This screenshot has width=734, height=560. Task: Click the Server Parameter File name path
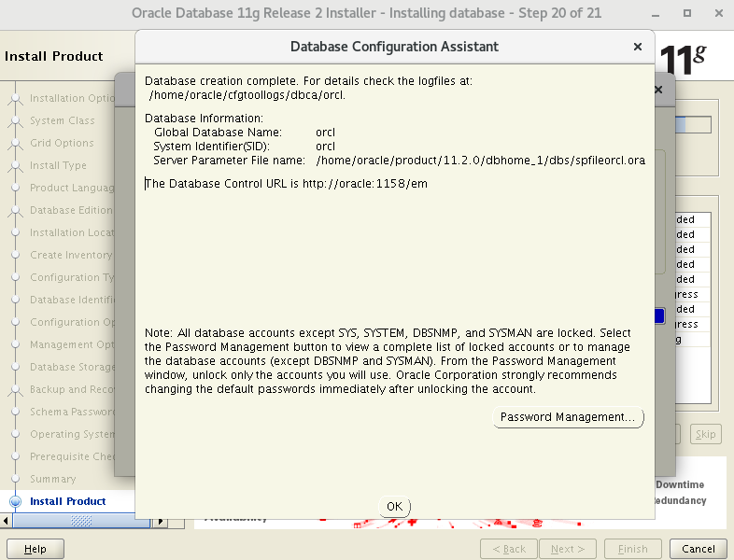coord(481,161)
